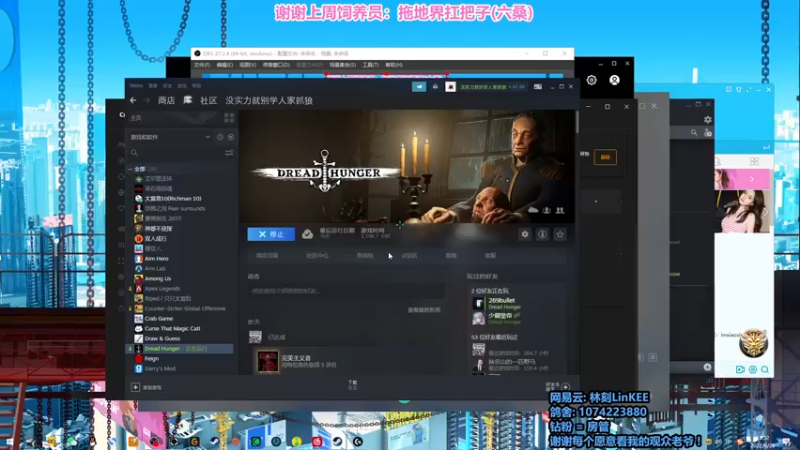
Task: Toggle library grid view icon beside Home
Action: [229, 118]
